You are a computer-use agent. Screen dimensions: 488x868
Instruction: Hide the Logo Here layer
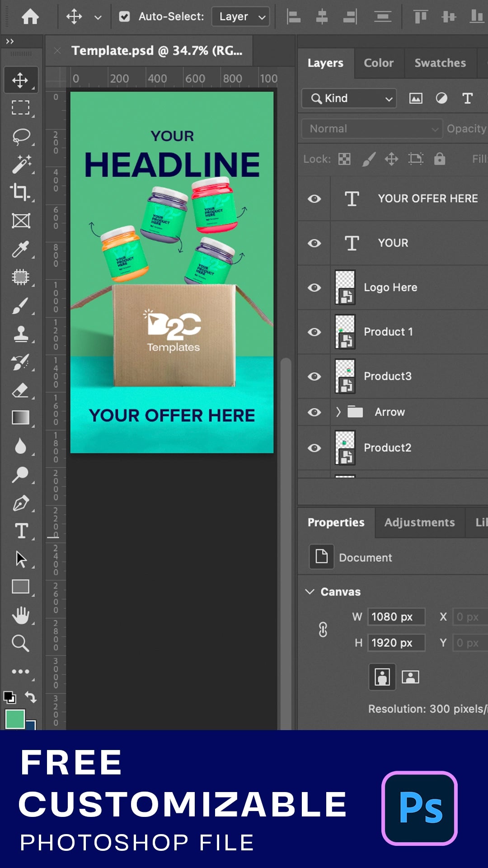(x=314, y=288)
